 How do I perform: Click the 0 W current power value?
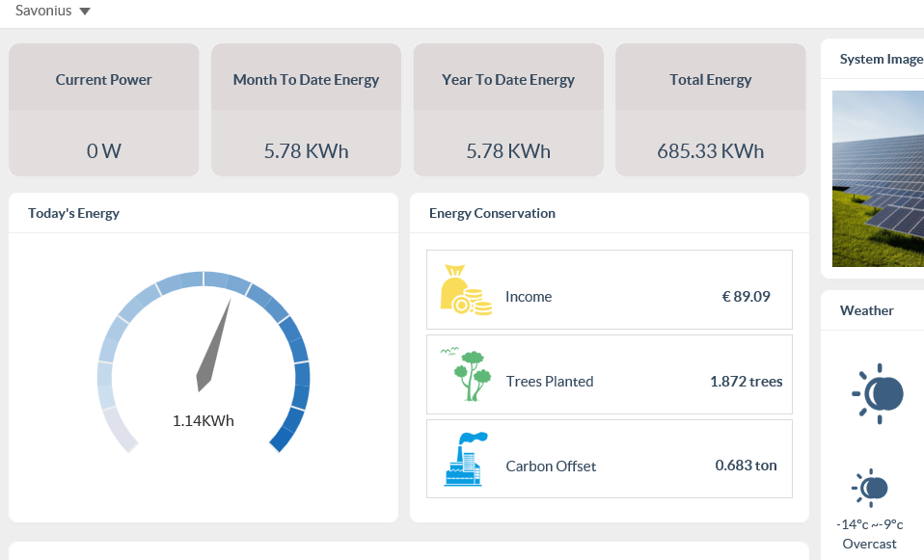coord(104,151)
